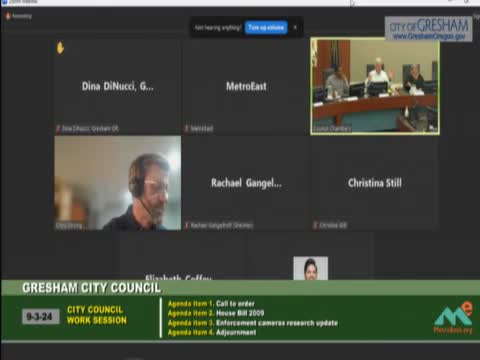
Task: Click muted mic icon on Christina Still label
Action: (315, 225)
